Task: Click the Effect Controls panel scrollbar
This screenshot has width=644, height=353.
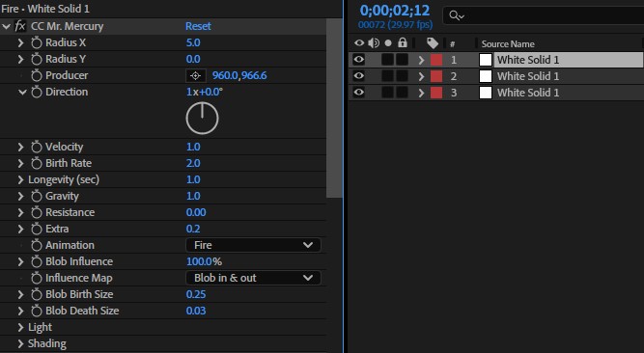Action: coord(334,108)
